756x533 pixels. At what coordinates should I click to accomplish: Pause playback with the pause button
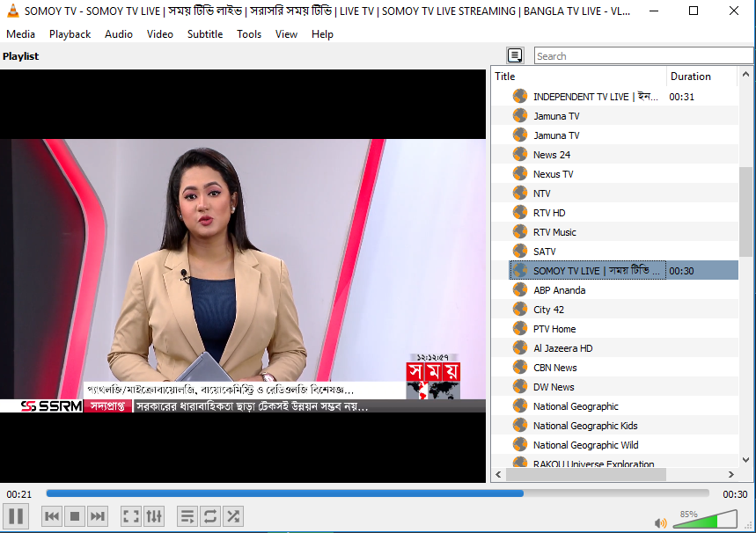pyautogui.click(x=16, y=516)
